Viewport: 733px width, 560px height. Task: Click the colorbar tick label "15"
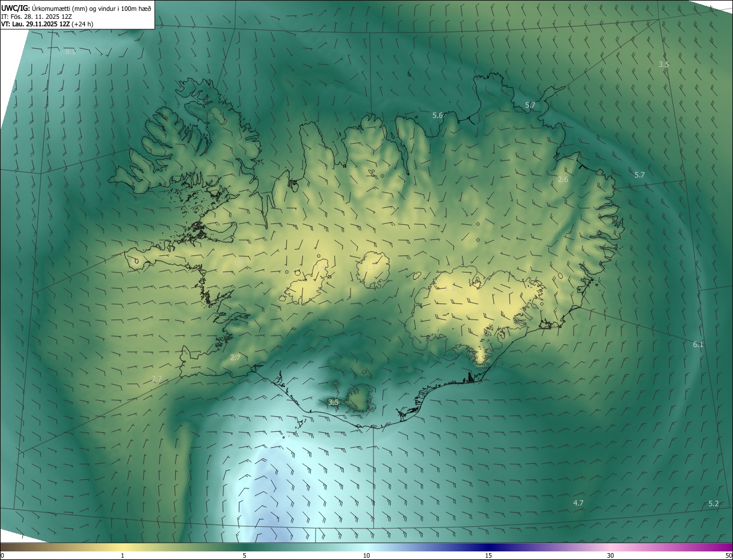(488, 556)
